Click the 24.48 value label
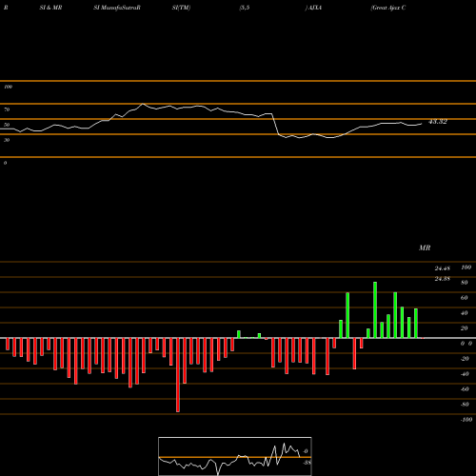 point(443,268)
